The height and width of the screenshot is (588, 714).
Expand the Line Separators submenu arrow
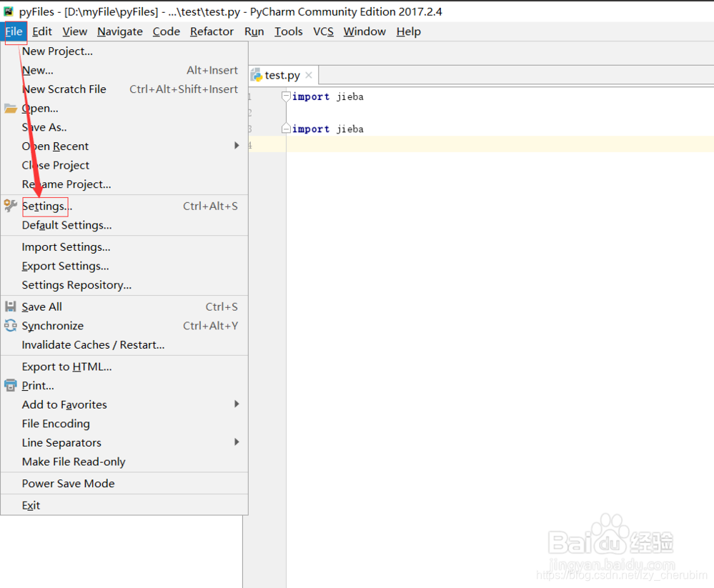click(237, 442)
